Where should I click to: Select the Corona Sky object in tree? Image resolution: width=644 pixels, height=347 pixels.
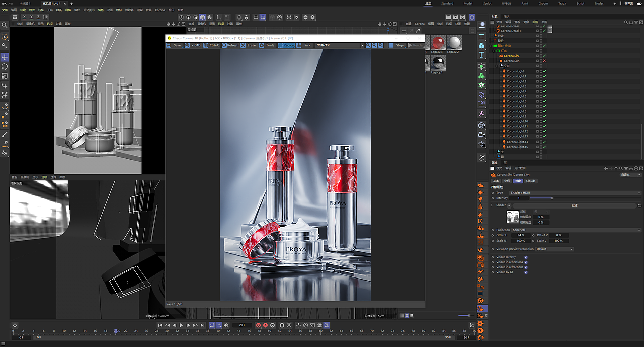pos(511,56)
